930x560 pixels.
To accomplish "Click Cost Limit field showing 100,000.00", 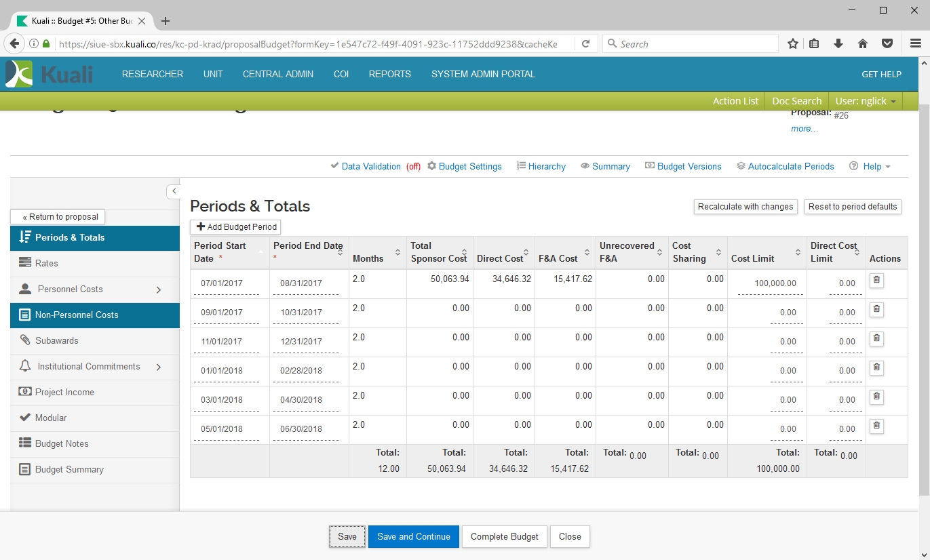I will 770,283.
